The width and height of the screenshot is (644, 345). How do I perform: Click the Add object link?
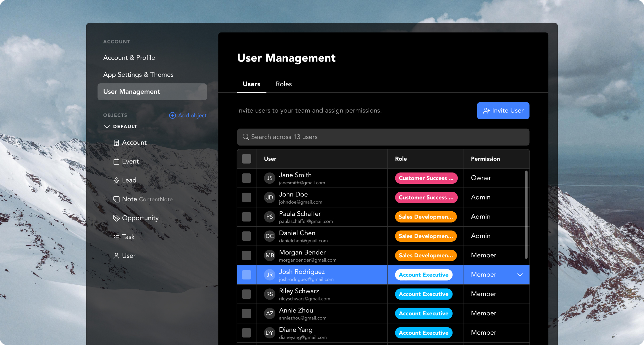tap(188, 115)
